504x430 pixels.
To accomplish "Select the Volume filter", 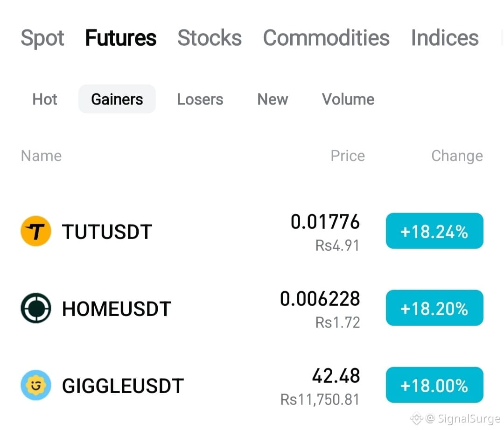I will click(348, 99).
